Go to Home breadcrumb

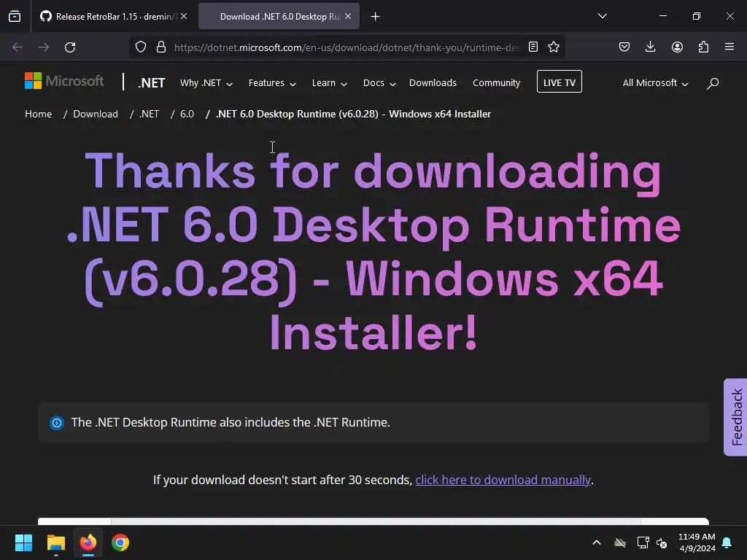(x=38, y=114)
